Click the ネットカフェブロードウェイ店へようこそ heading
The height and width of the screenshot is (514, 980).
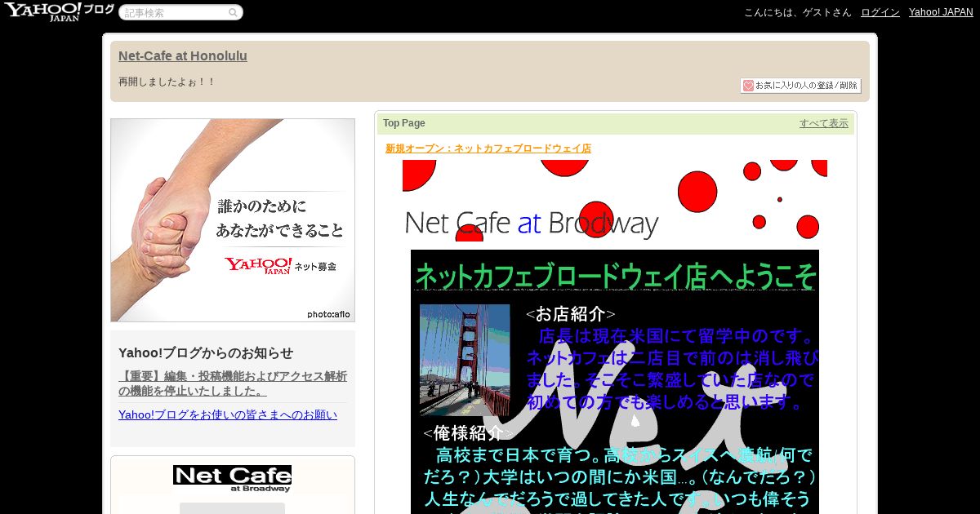coord(615,276)
